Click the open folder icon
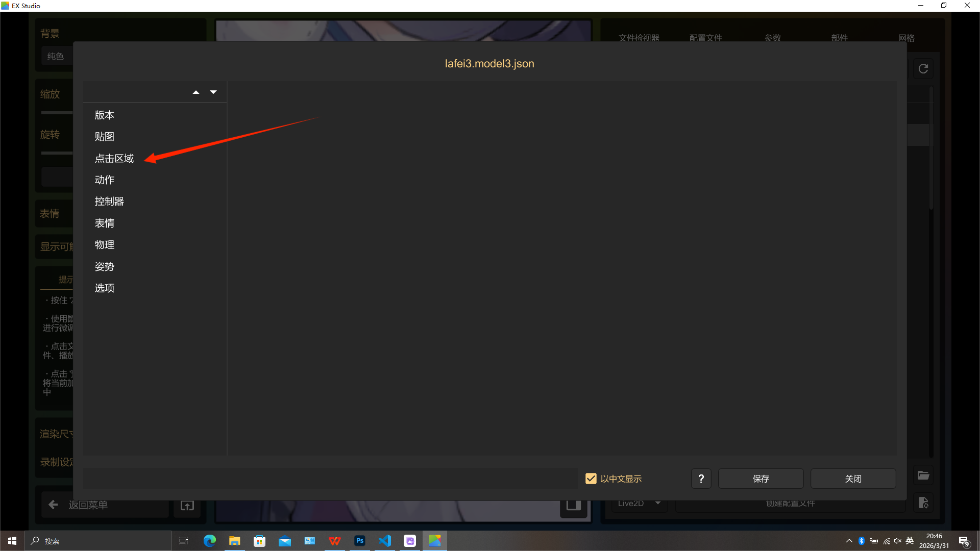Viewport: 980px width, 551px height. tap(923, 475)
